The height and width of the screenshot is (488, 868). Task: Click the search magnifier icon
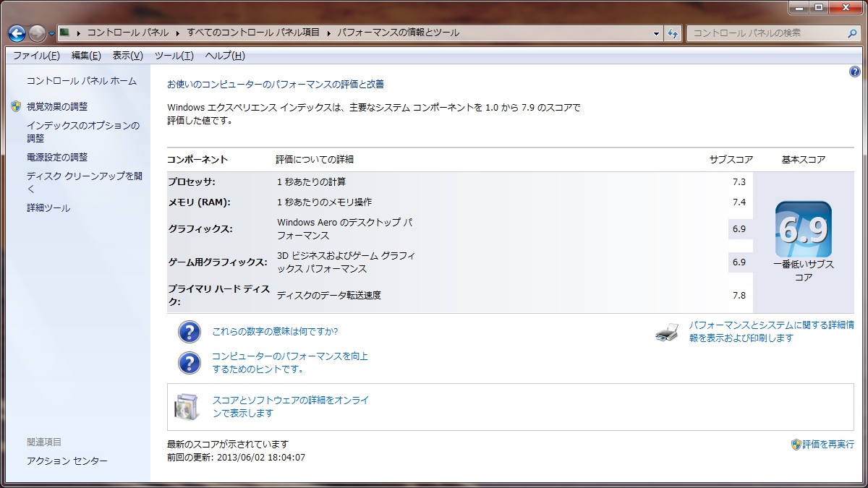point(852,33)
